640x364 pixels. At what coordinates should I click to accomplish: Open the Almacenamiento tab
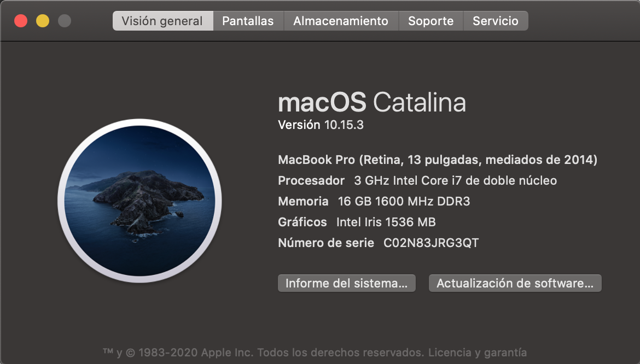(341, 21)
